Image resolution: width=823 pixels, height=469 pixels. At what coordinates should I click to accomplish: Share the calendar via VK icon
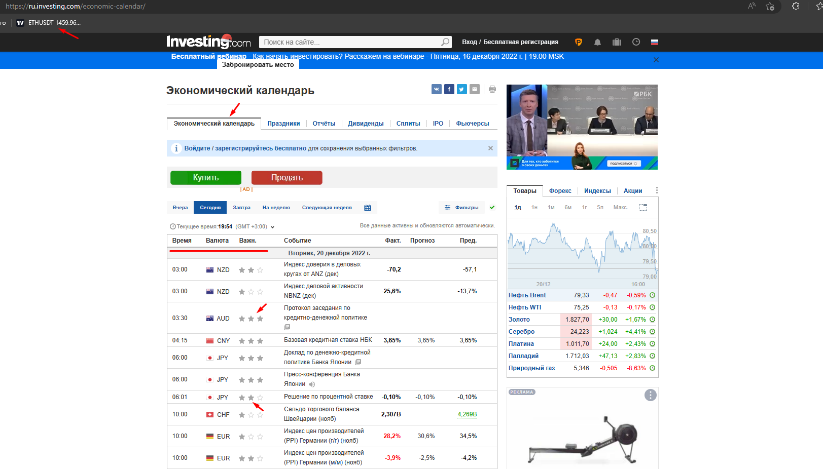tap(437, 89)
